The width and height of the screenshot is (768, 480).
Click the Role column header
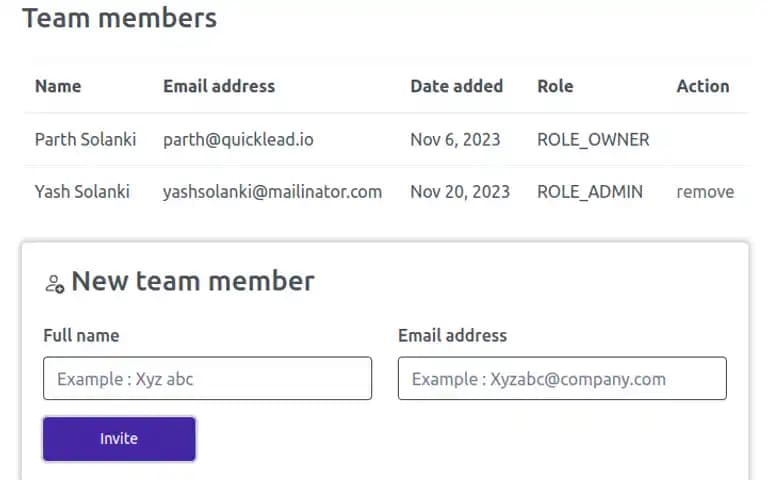pyautogui.click(x=555, y=86)
